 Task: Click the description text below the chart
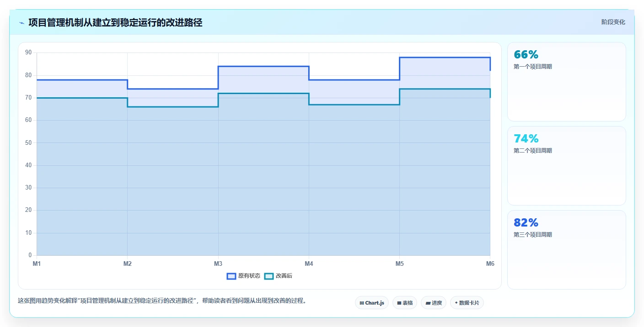[x=162, y=301]
